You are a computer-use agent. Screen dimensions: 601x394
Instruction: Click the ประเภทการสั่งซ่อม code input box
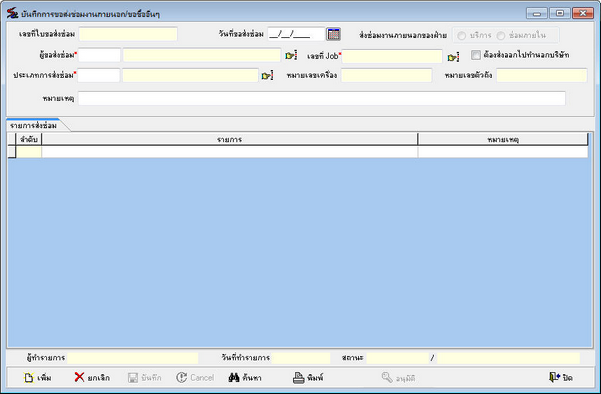tap(99, 75)
